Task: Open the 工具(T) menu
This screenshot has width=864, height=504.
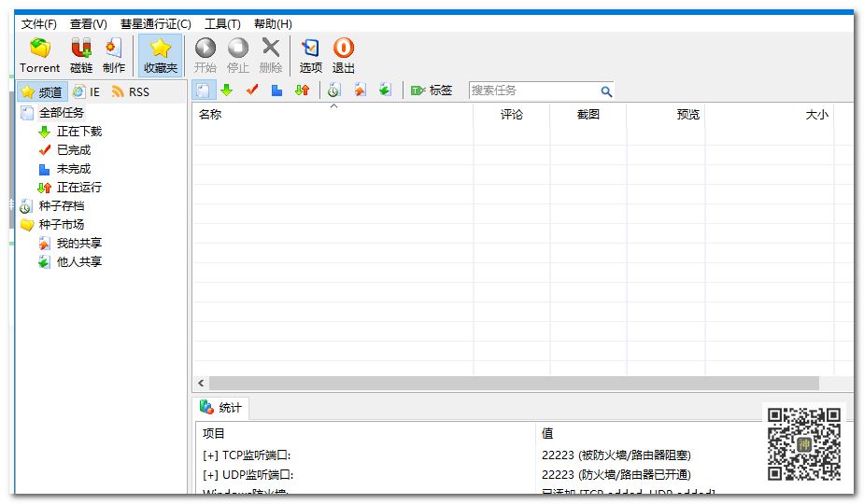Action: (222, 24)
